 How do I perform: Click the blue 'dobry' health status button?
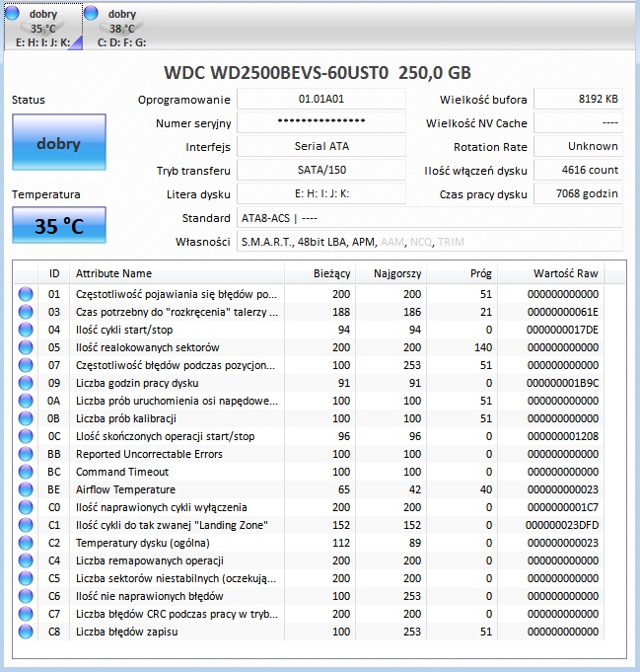click(x=59, y=142)
